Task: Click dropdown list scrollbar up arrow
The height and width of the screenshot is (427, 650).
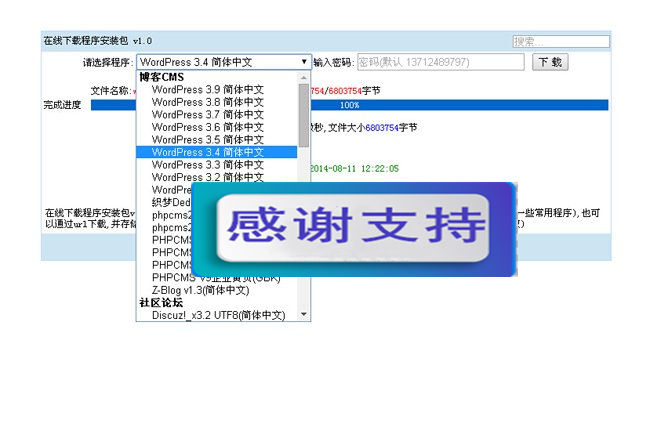Action: tap(304, 78)
